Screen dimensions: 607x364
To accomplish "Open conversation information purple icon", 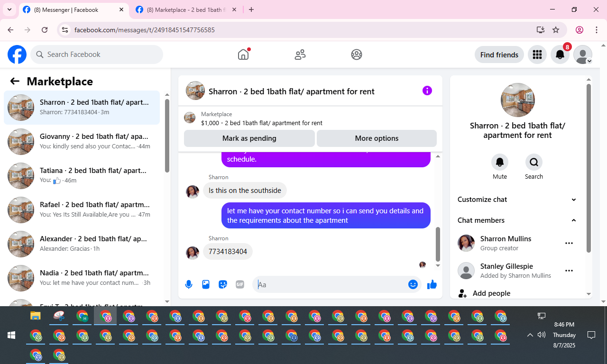I will click(427, 91).
